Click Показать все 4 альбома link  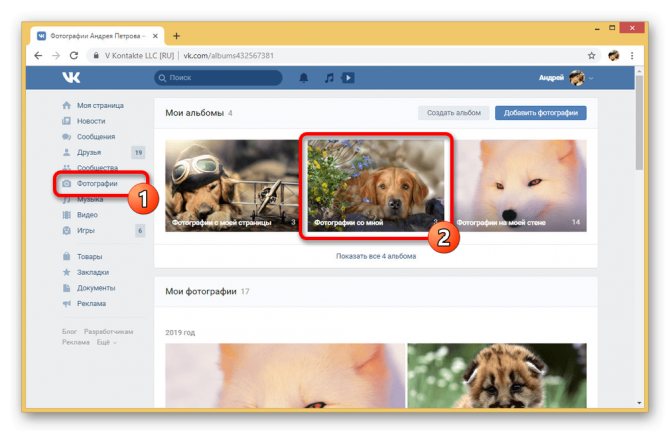(376, 256)
